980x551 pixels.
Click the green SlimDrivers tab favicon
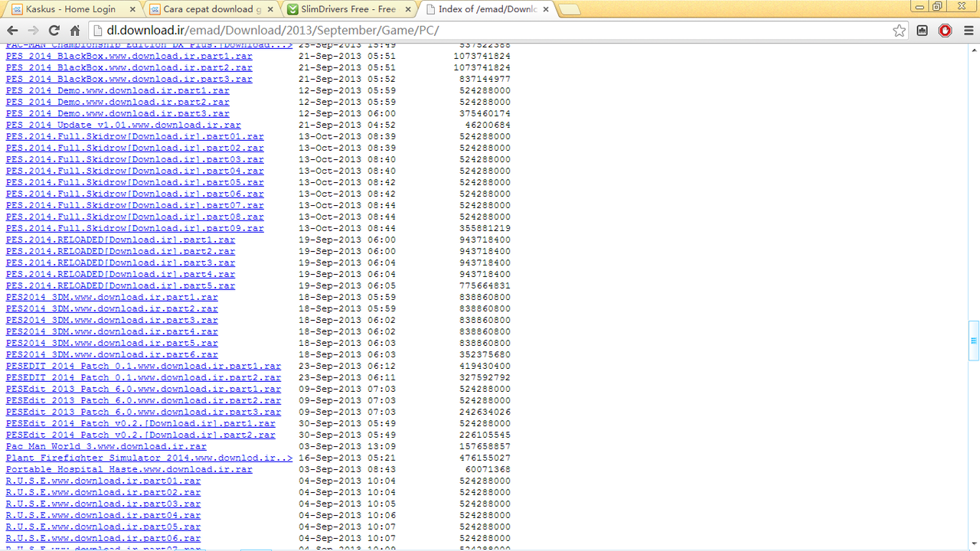click(292, 9)
